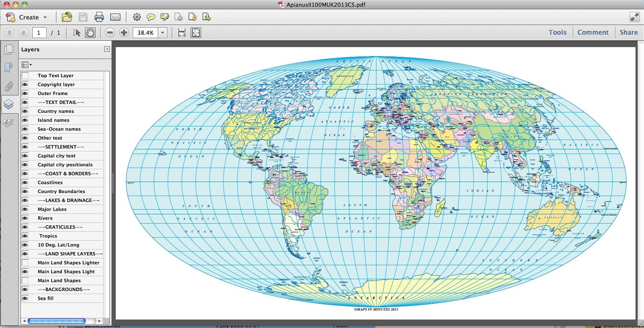Toggle Island names layer visibility

[x=25, y=120]
